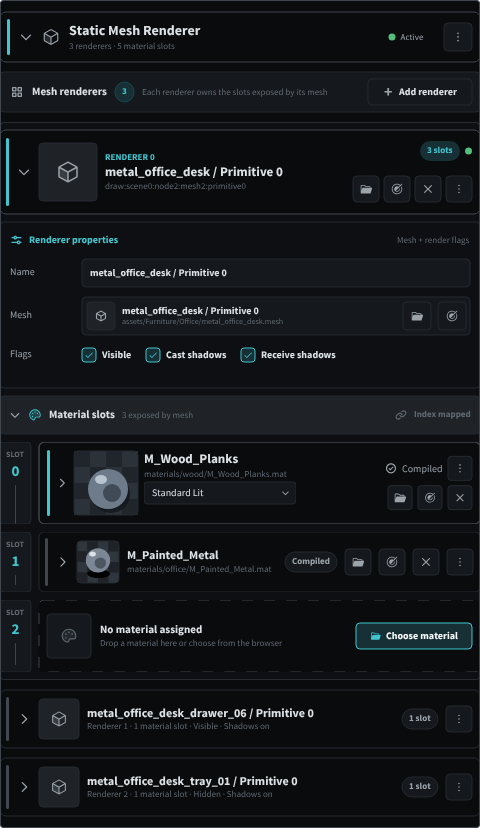
Task: Locate M_Painted_Metal with target icon
Action: pyautogui.click(x=392, y=562)
